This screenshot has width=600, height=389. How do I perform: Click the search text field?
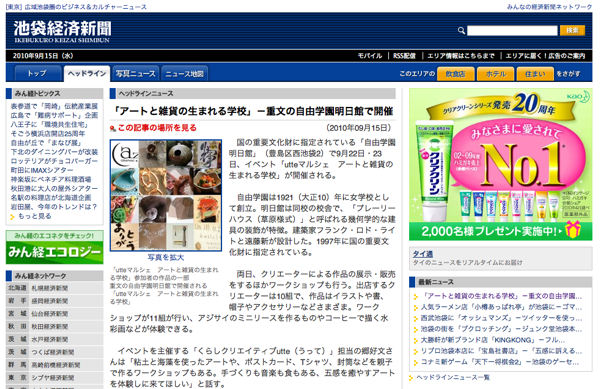512,31
